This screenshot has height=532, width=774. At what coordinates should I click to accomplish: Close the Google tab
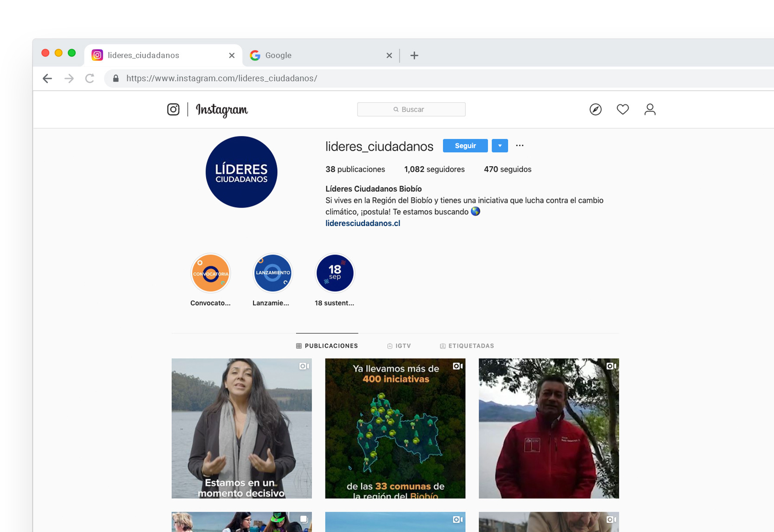tap(389, 56)
